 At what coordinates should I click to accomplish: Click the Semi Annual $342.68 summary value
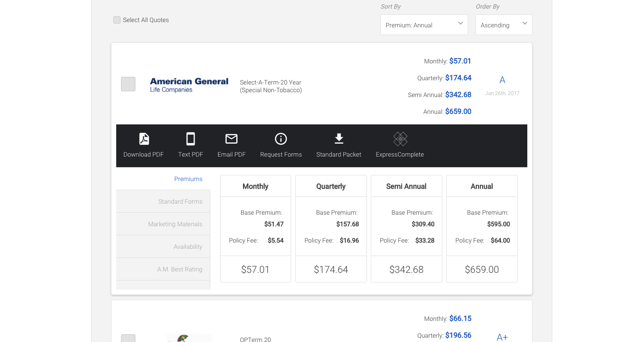point(458,95)
